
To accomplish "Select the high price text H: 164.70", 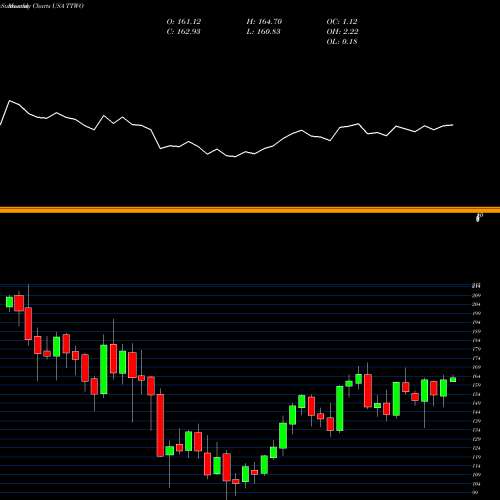I will click(x=264, y=22).
